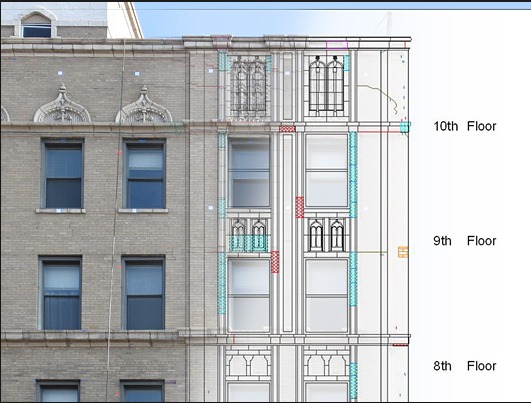Click the "9th Floor" label
Screen dimensions: 531x403
(465, 241)
